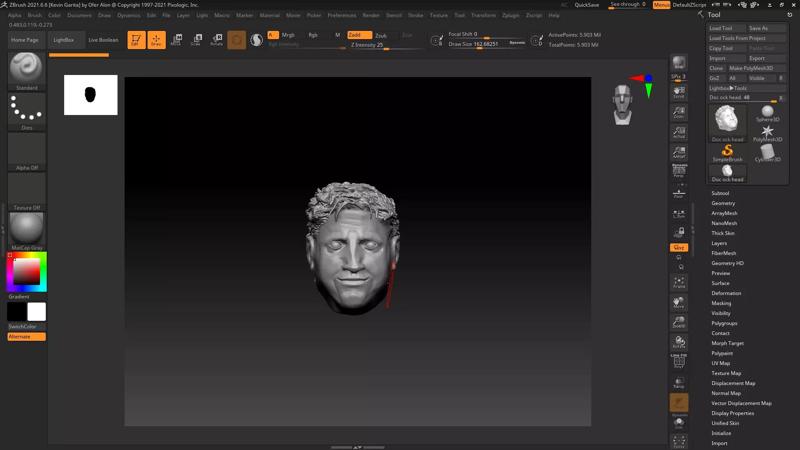Open the Zplugin menu

point(510,15)
